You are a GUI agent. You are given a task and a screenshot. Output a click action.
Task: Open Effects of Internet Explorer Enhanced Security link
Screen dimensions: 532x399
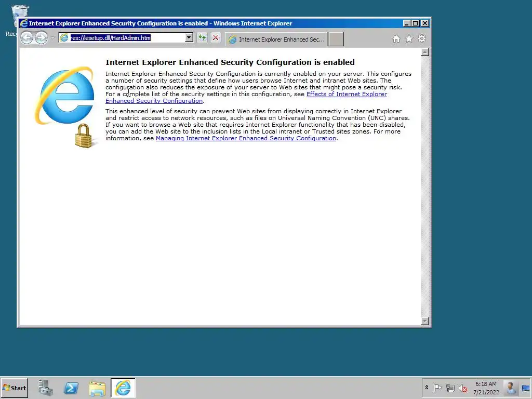click(x=246, y=97)
